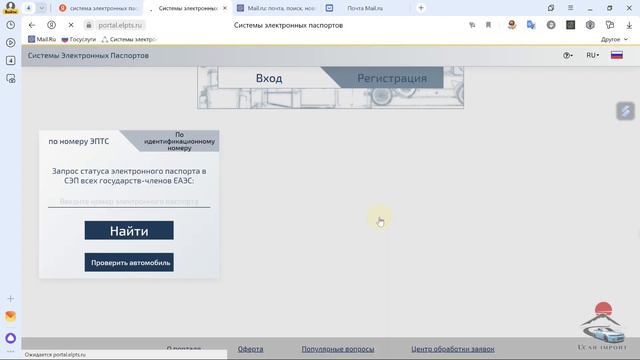This screenshot has height=360, width=640.
Task: Open Популярные вопросы footer link
Action: click(x=338, y=349)
